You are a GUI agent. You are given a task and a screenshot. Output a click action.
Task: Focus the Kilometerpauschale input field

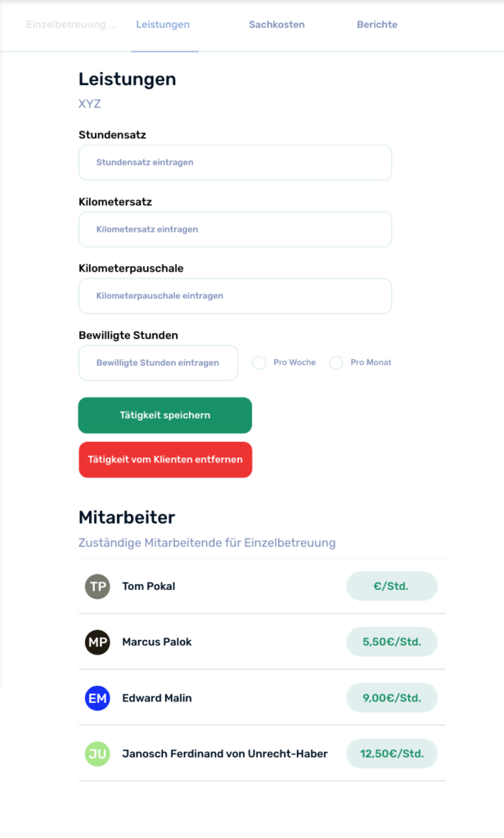pyautogui.click(x=235, y=296)
